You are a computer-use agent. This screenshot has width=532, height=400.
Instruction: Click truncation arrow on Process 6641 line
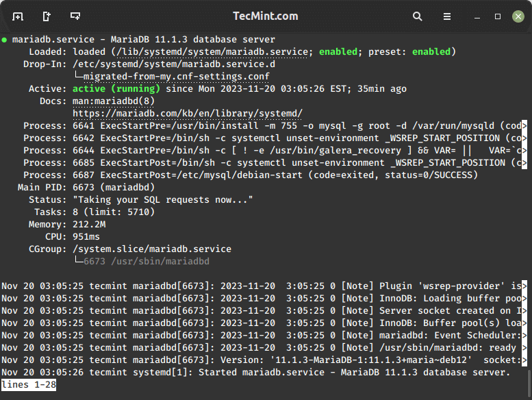pyautogui.click(x=524, y=126)
